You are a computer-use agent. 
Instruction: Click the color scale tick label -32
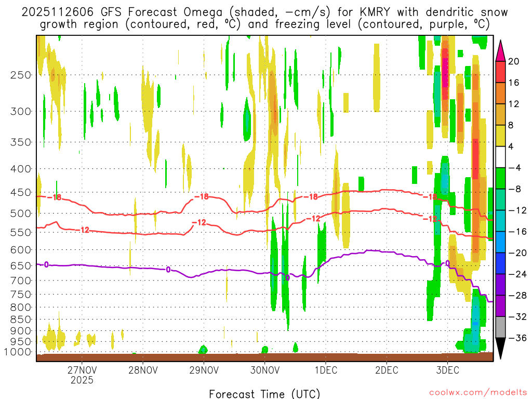(517, 316)
